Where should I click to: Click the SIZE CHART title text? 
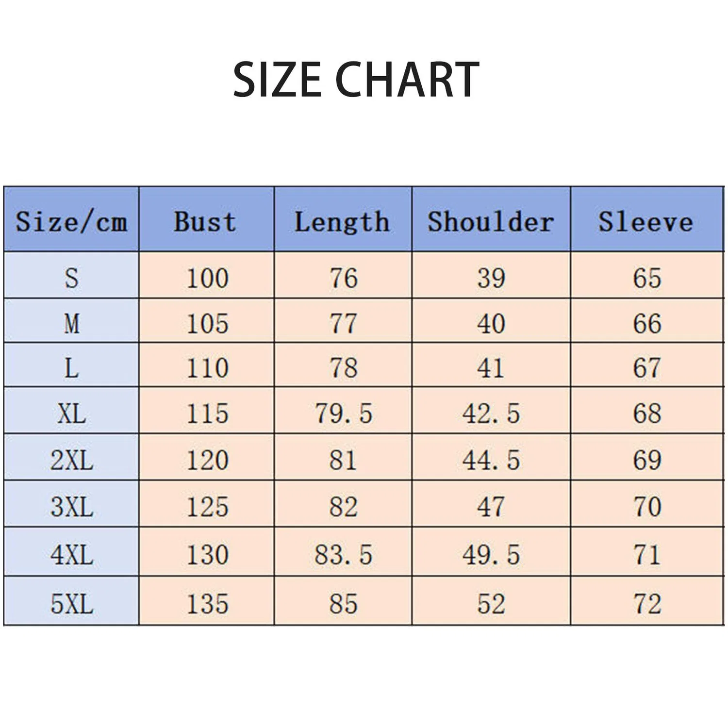pos(356,80)
